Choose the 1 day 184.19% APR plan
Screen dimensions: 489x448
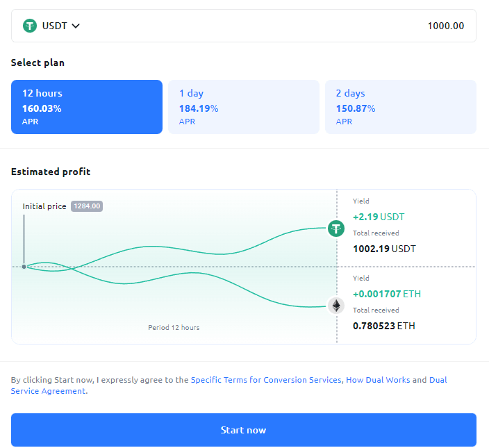click(x=243, y=106)
